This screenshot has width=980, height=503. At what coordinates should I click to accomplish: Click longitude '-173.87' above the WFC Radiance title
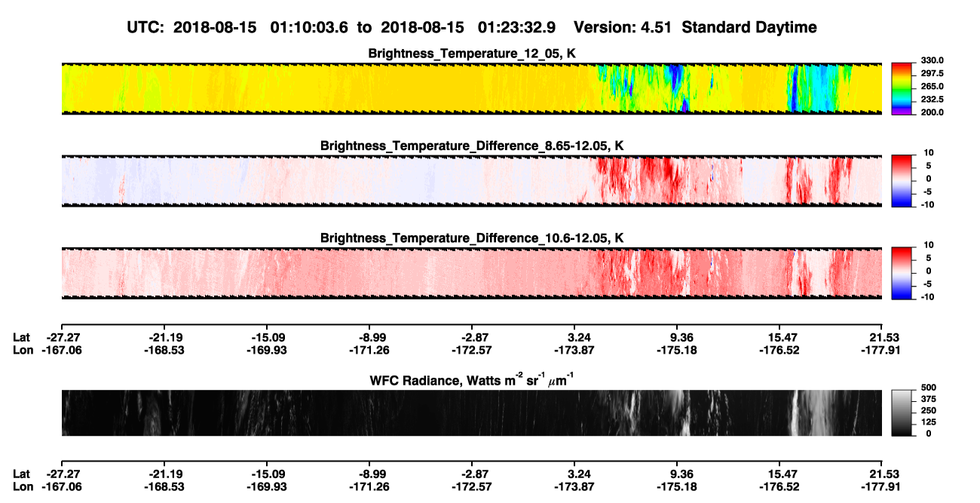(x=574, y=350)
